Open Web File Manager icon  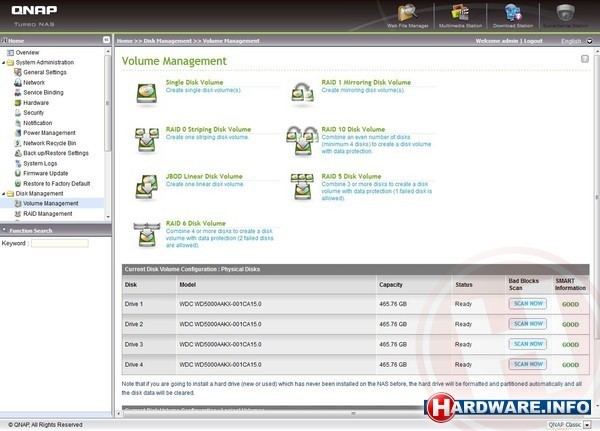pos(407,13)
